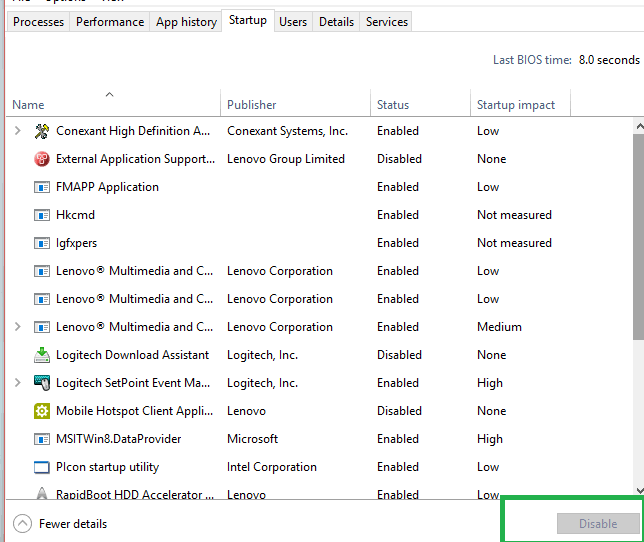Switch to the Performance tab
This screenshot has height=542, width=644.
coord(110,21)
